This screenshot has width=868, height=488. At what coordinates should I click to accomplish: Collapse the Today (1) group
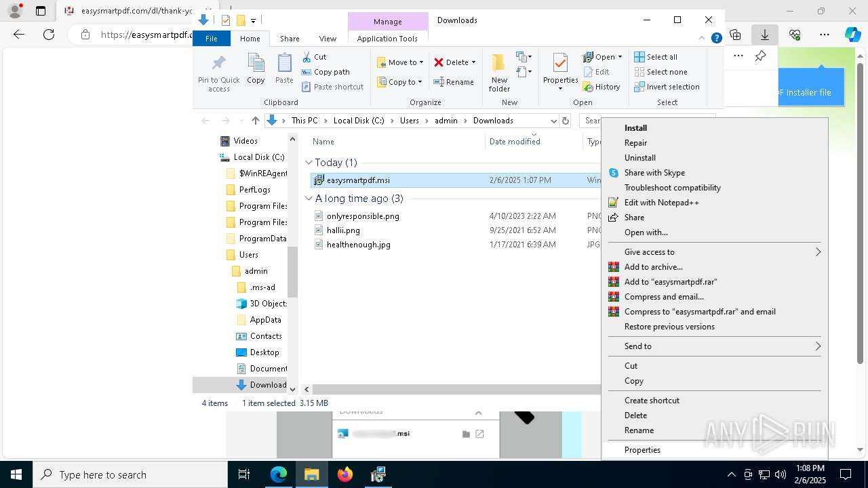tap(309, 163)
